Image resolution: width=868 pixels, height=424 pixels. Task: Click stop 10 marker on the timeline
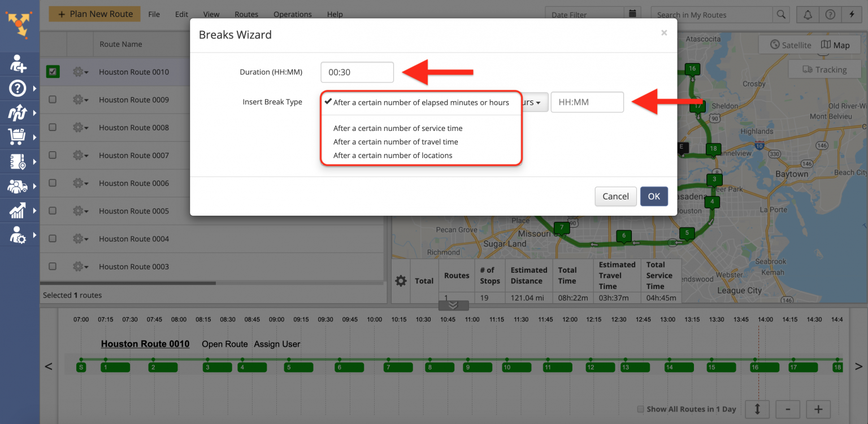(x=507, y=368)
